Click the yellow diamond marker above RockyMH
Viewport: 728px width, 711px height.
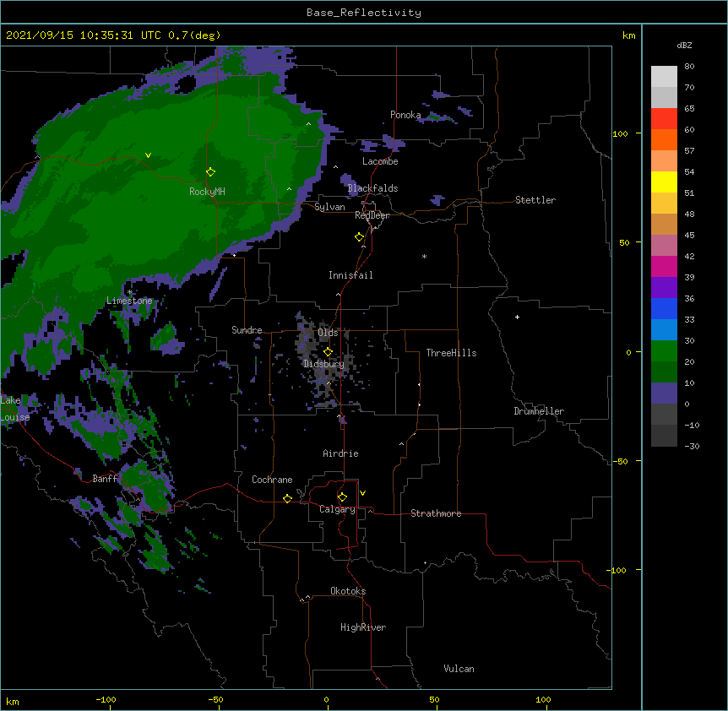[210, 172]
